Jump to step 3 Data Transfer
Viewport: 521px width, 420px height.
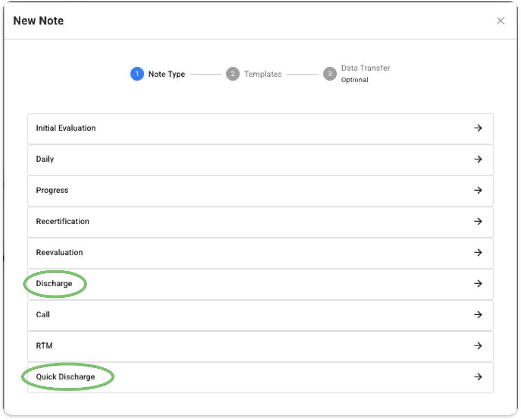(330, 74)
